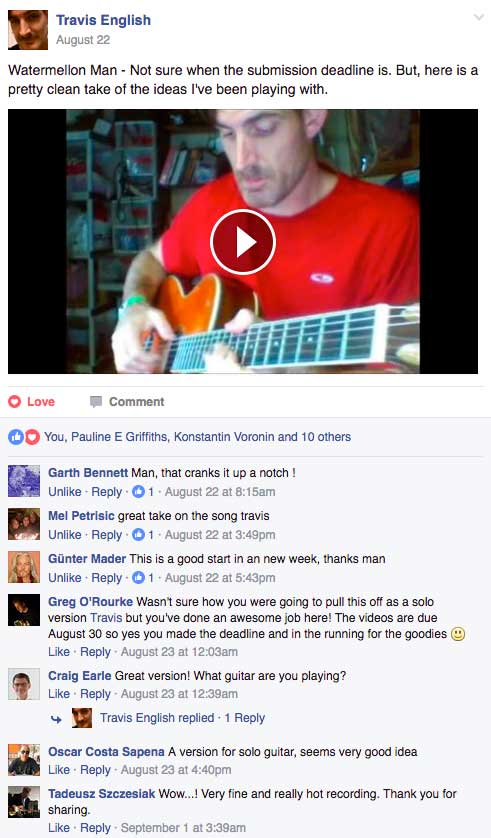Open the '10 others' reactions list

(326, 437)
